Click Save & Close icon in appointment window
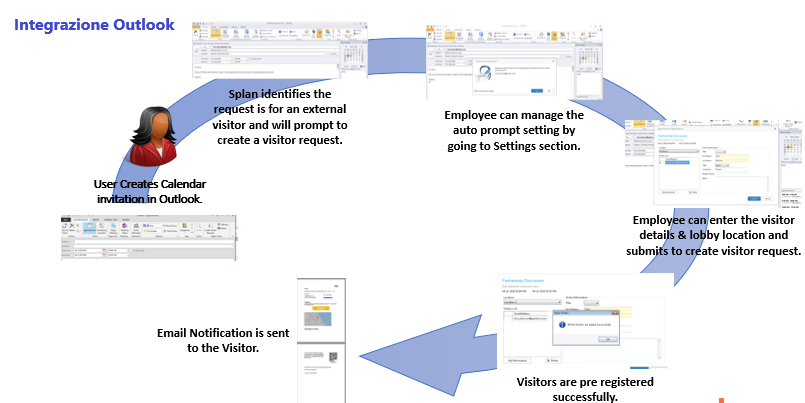Image resolution: width=805 pixels, height=403 pixels. click(65, 230)
